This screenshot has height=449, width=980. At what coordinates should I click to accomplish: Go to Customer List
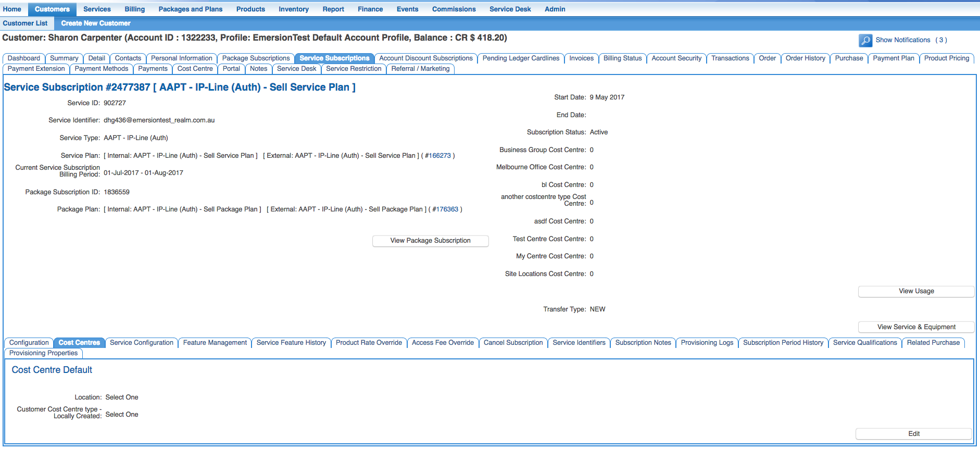tap(25, 23)
